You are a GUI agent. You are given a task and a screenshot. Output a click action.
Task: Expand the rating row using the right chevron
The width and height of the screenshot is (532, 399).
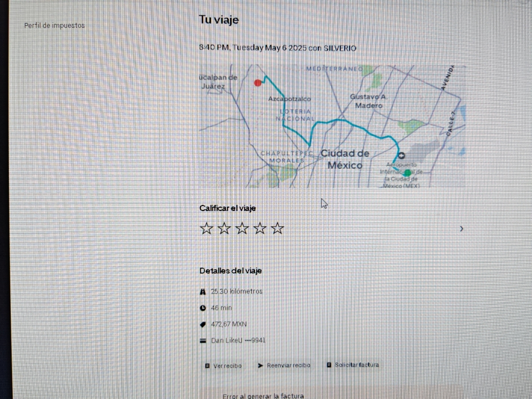pyautogui.click(x=462, y=229)
